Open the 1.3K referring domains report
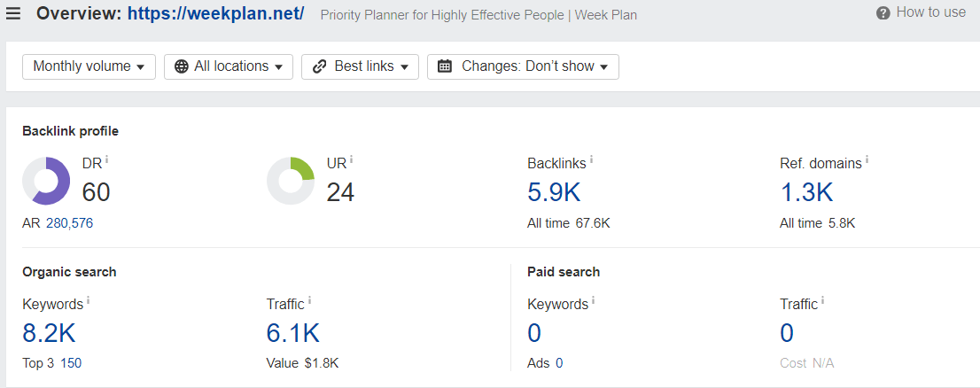The image size is (980, 388). pyautogui.click(x=806, y=192)
